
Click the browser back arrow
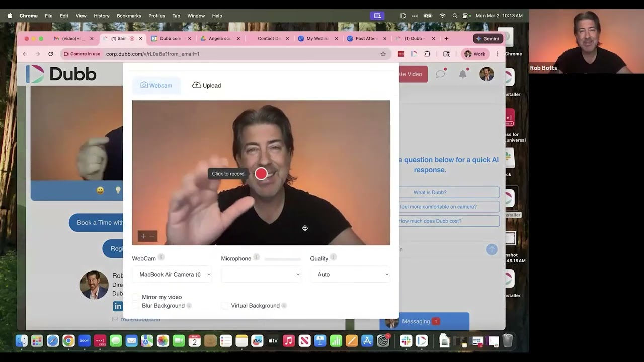pyautogui.click(x=25, y=54)
